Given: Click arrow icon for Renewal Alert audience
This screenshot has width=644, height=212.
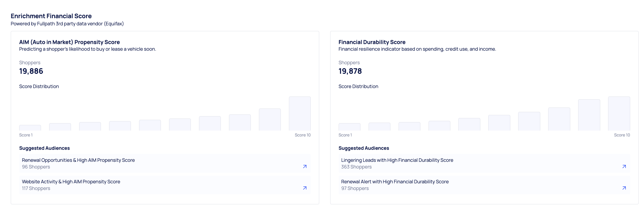Looking at the screenshot, I should 624,188.
